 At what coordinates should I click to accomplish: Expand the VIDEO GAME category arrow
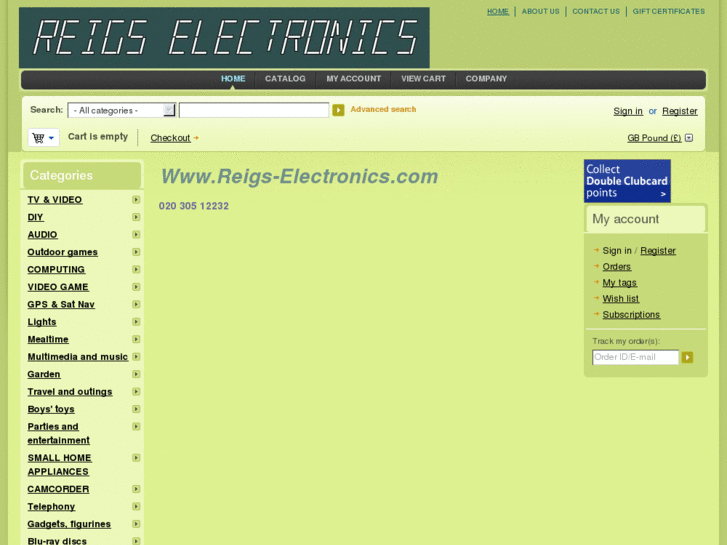pos(136,287)
